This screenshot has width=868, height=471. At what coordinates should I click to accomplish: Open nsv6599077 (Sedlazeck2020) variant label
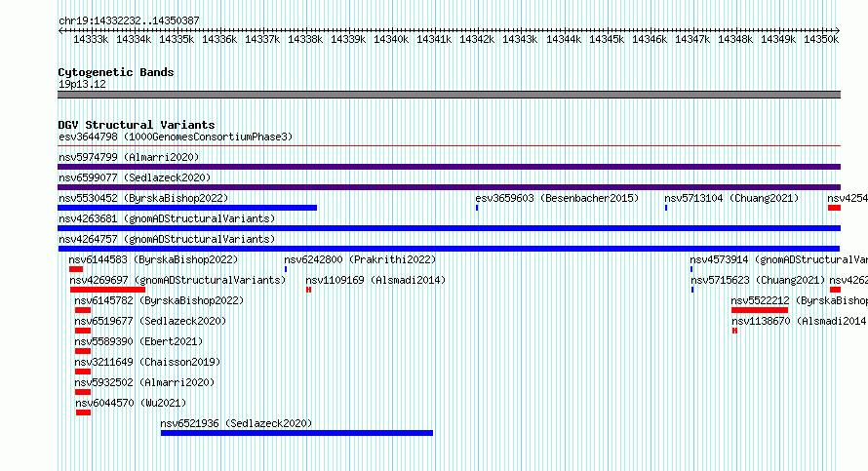coord(135,177)
